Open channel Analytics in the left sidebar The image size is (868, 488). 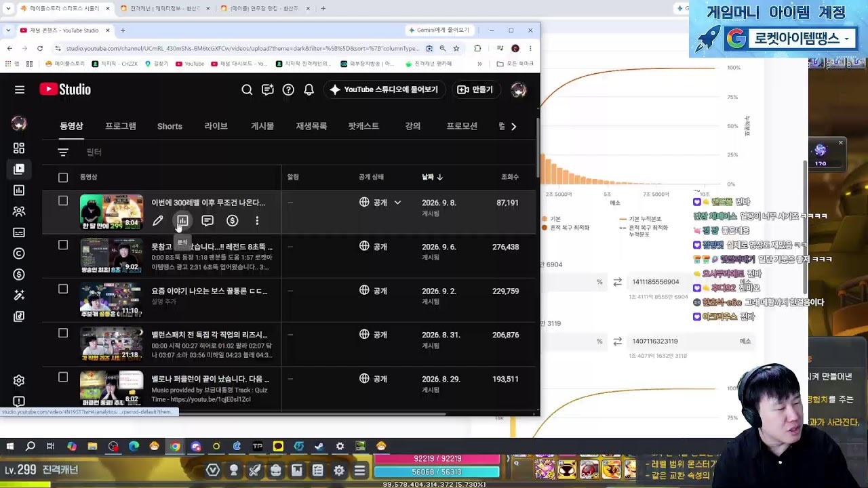[x=19, y=190]
